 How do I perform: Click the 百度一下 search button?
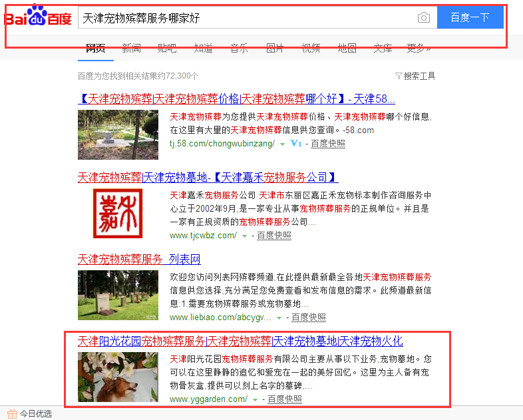tap(470, 17)
